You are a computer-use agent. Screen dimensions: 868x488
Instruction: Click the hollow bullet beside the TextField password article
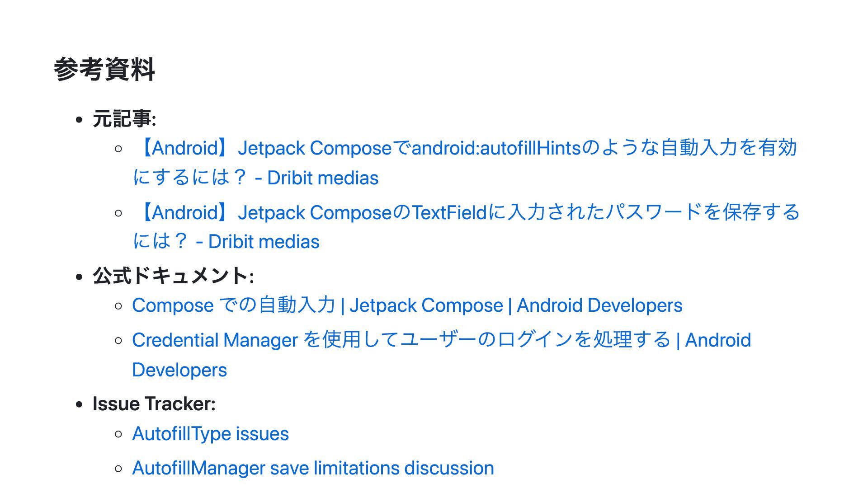tap(118, 213)
